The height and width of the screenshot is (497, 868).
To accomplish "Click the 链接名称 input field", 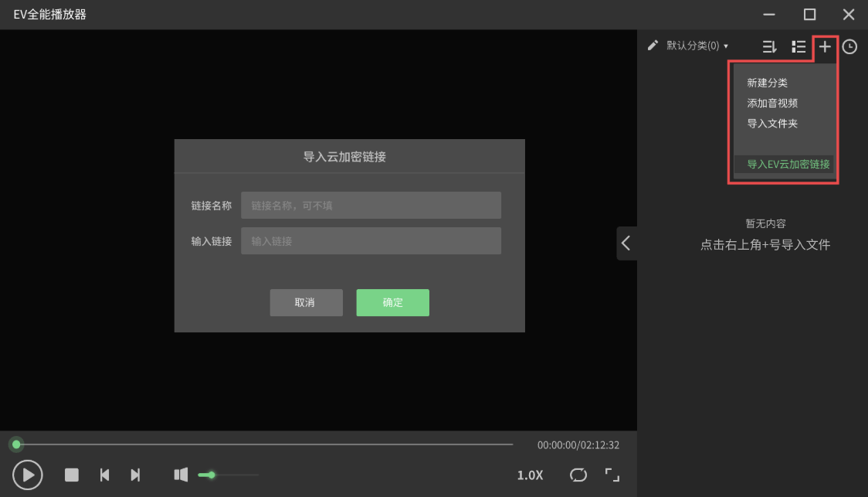I will click(x=371, y=205).
